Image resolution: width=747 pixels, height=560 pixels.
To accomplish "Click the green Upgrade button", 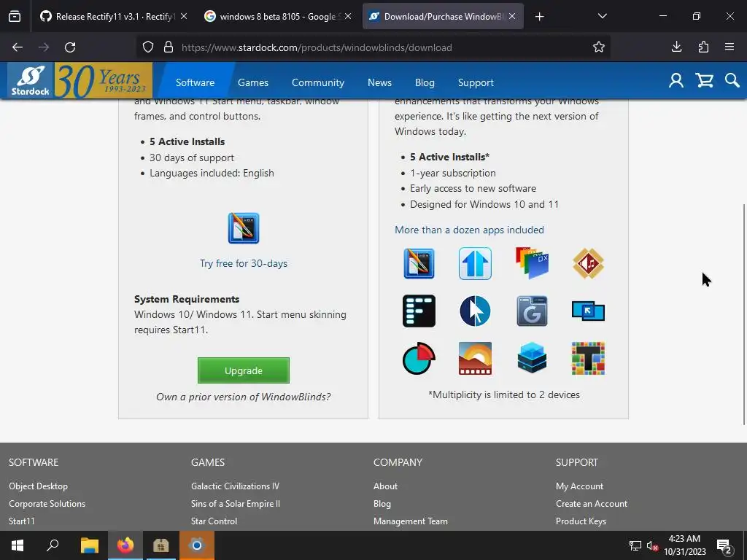I will pyautogui.click(x=244, y=370).
